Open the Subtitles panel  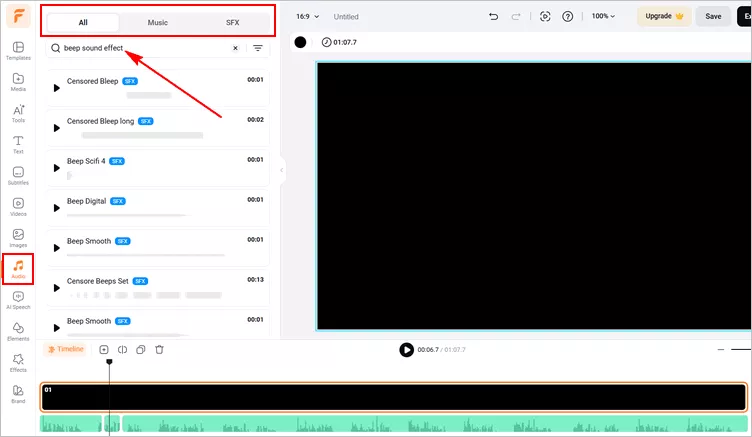(x=18, y=176)
